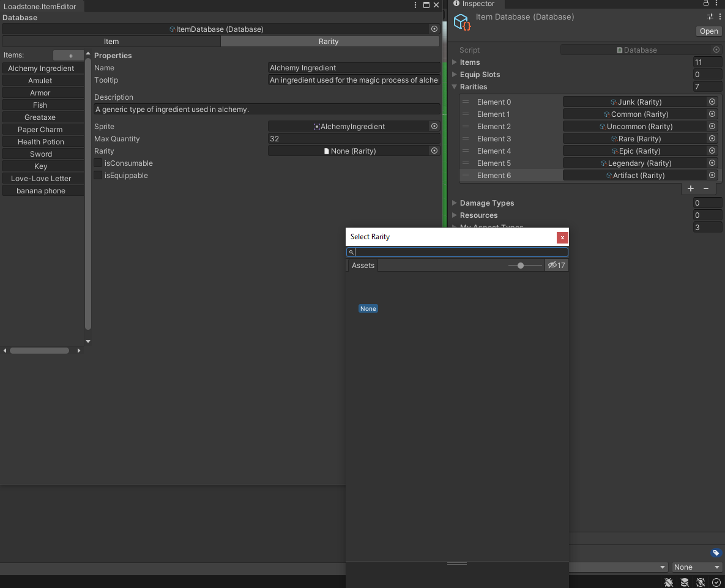Open the picker beside Junk (Rarity) Element 0
This screenshot has height=588, width=725.
click(x=711, y=102)
